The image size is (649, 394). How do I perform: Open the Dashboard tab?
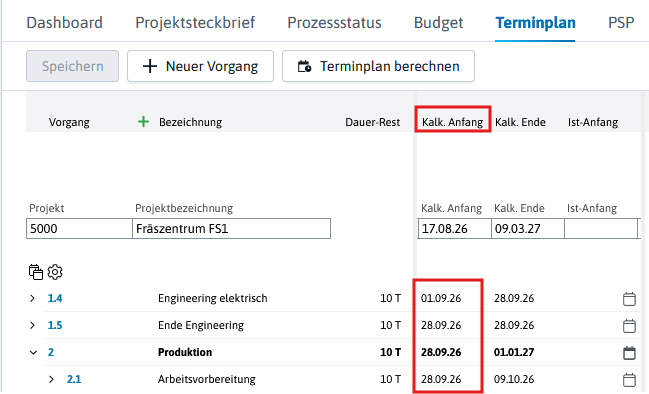pos(65,22)
